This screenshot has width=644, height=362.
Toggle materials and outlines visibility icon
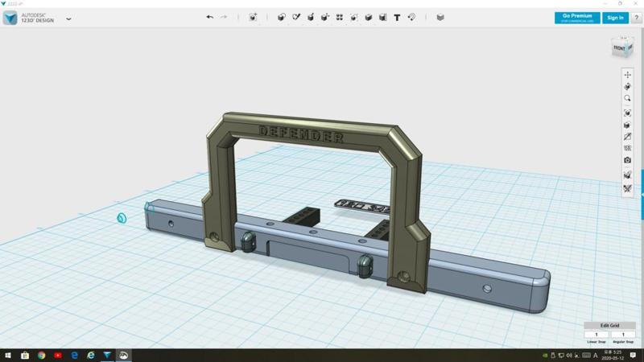[628, 188]
